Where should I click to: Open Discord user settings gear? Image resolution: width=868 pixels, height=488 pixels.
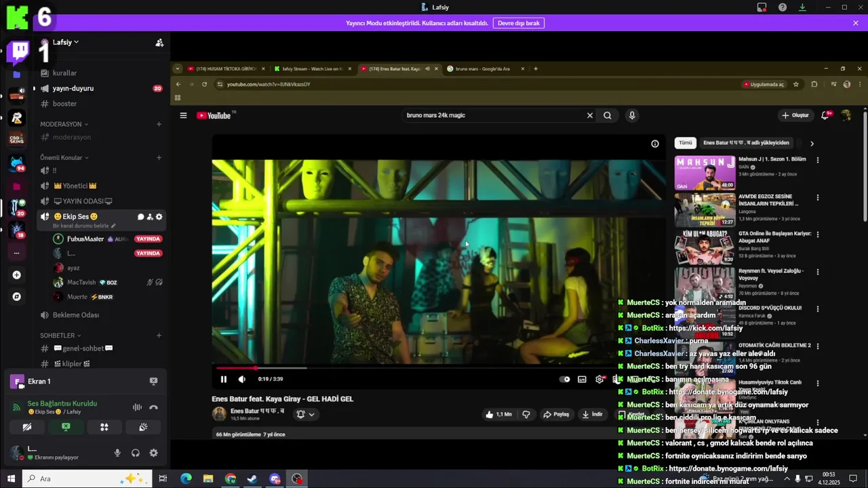(154, 453)
